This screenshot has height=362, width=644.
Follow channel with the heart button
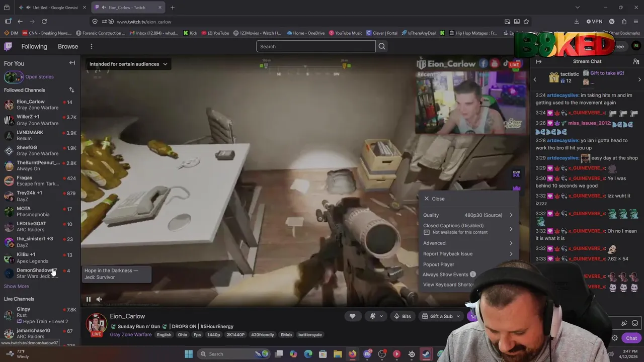pyautogui.click(x=352, y=316)
